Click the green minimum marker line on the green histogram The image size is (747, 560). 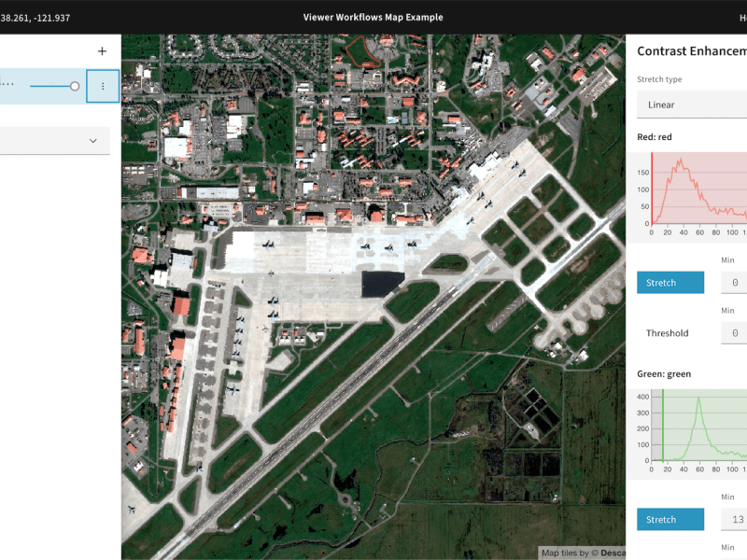pos(663,427)
